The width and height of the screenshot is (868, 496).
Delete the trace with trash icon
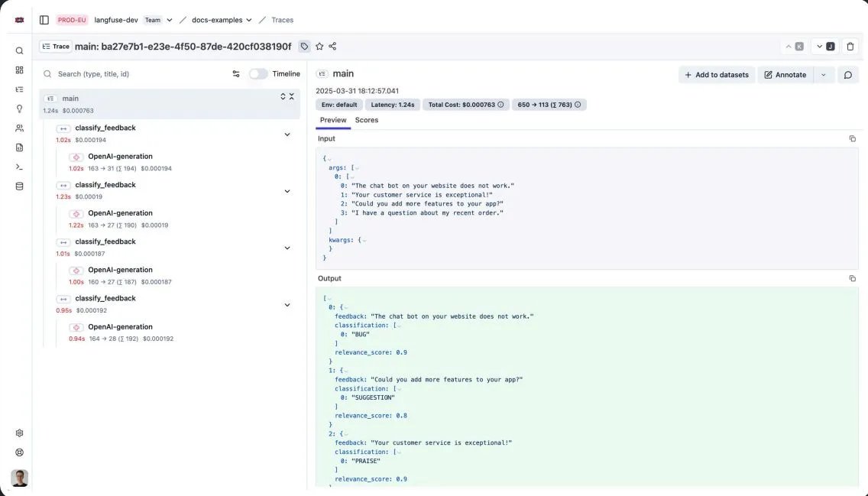[x=850, y=47]
